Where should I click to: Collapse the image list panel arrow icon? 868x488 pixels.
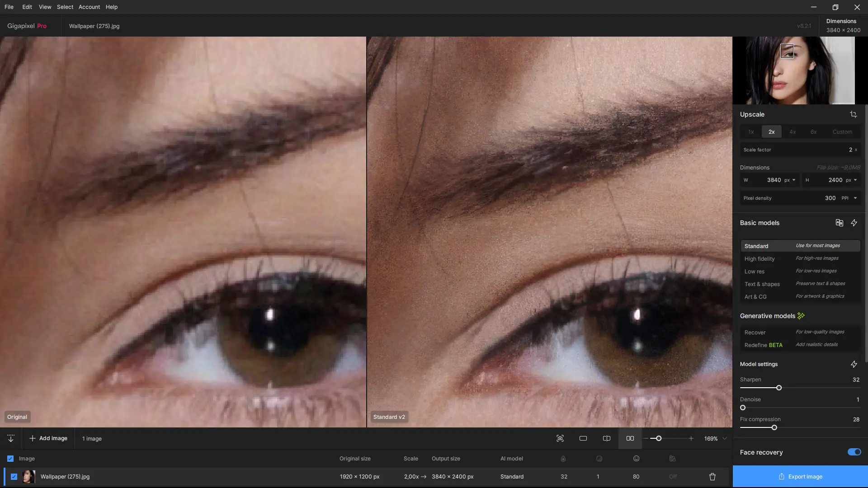coord(11,438)
